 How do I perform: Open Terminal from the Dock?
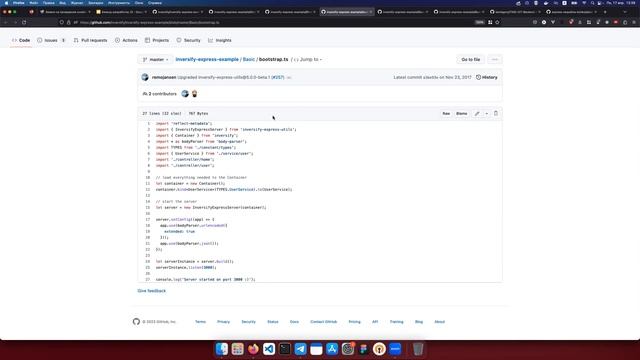(285, 349)
